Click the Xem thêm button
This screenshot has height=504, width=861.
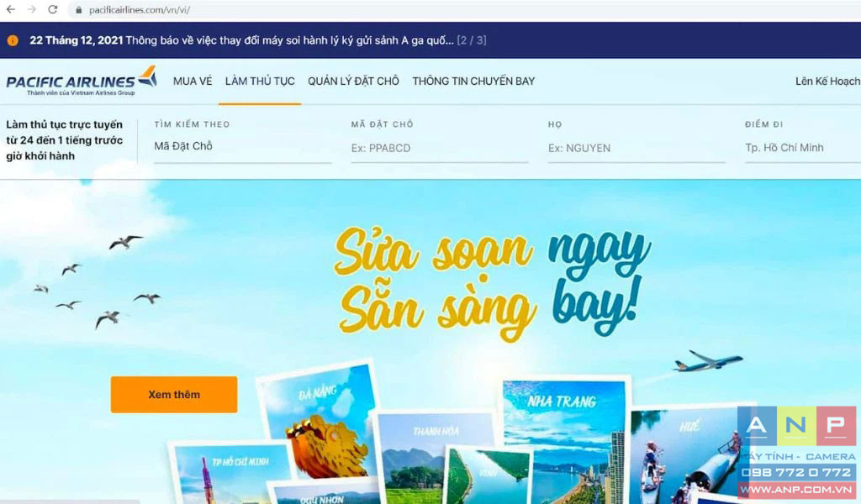(174, 394)
